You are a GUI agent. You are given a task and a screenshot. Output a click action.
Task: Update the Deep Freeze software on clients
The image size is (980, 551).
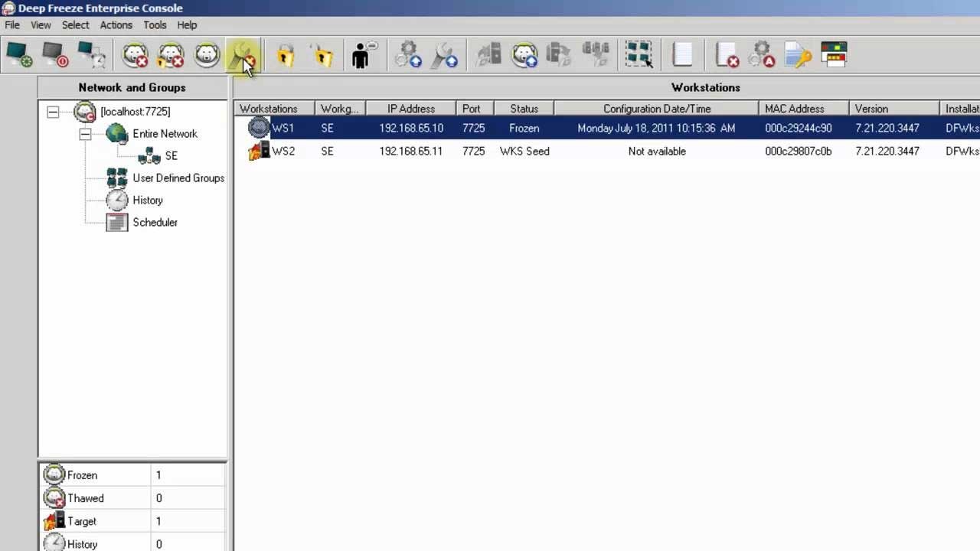(x=525, y=54)
